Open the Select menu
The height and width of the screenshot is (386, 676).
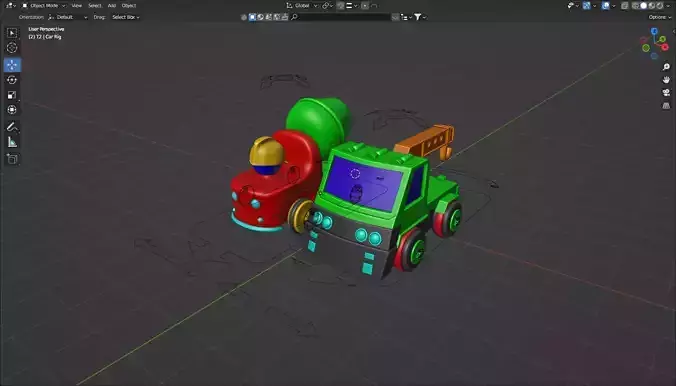[95, 6]
